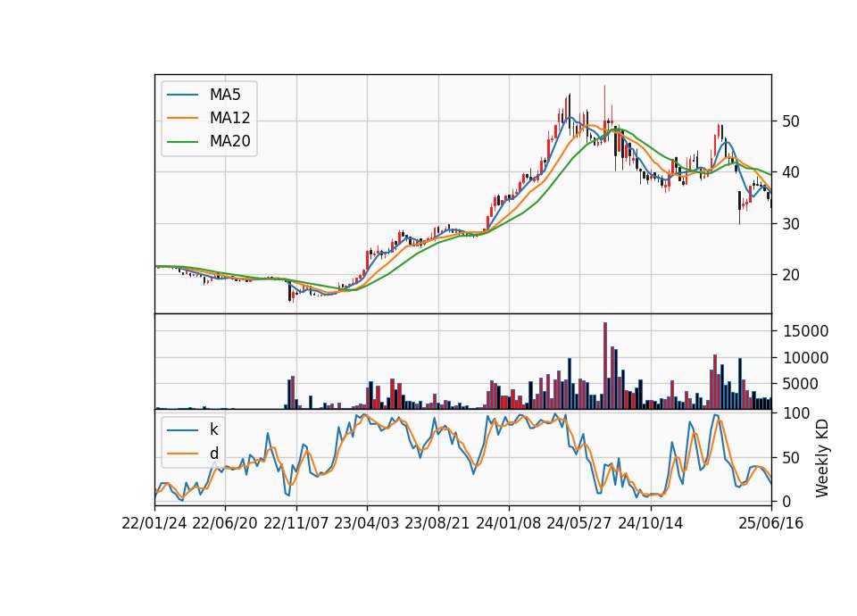Screen dimensions: 857x616
Task: Click the 25/06/16 date label
Action: point(771,523)
